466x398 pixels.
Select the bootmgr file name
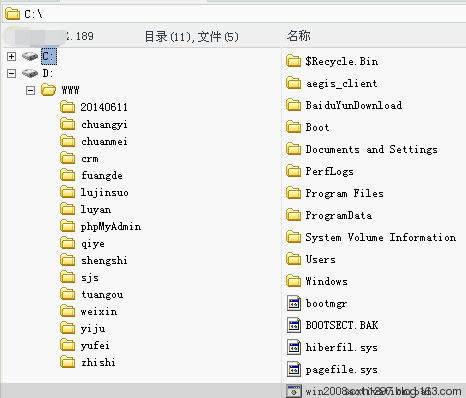click(x=327, y=304)
